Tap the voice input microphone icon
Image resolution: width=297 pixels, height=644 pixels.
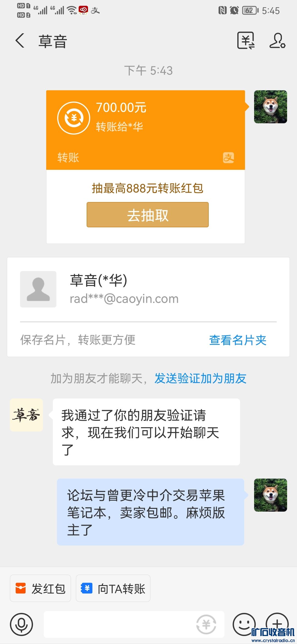(21, 624)
